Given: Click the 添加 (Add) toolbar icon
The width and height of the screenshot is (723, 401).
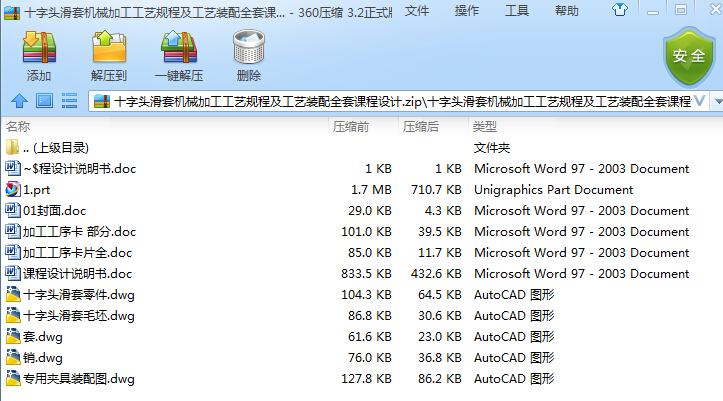Looking at the screenshot, I should [39, 47].
